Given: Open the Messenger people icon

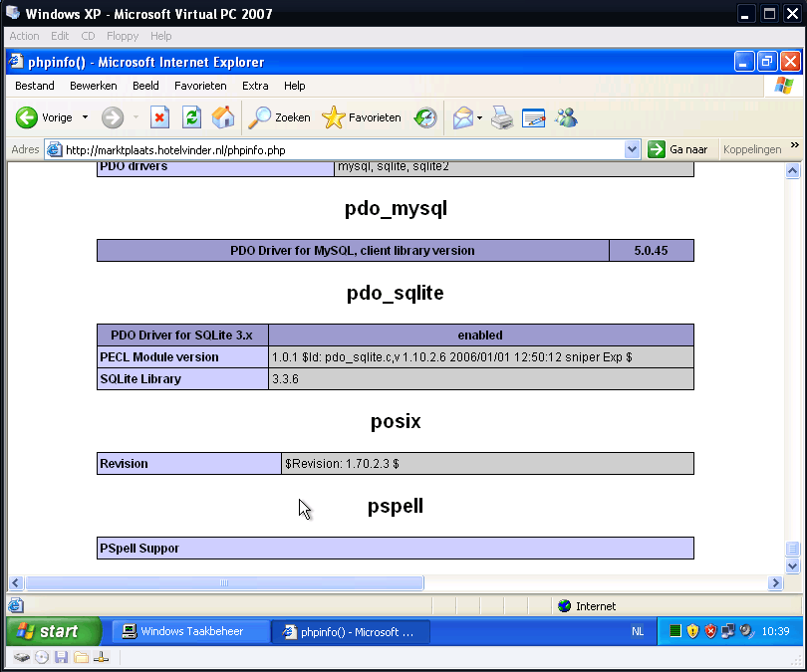Looking at the screenshot, I should click(x=566, y=117).
